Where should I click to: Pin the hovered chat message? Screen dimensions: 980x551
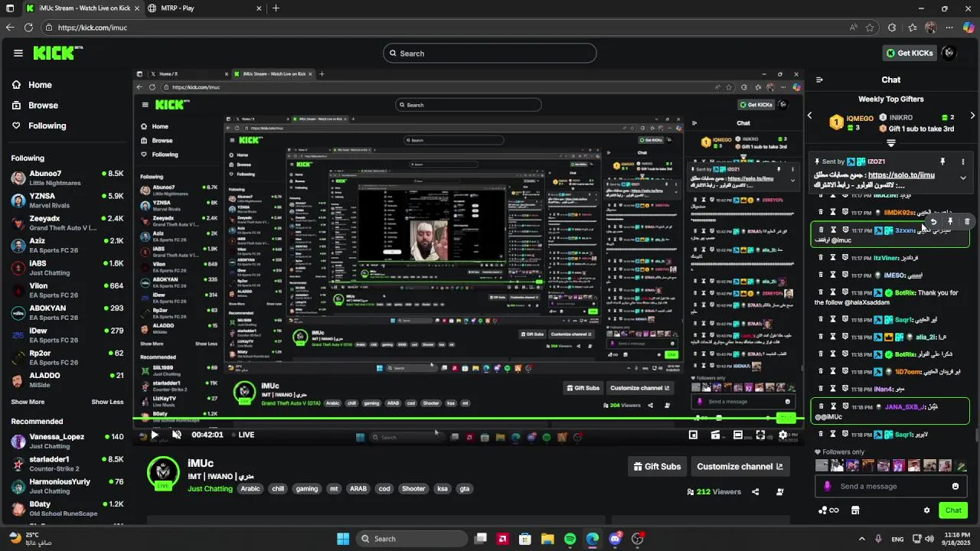click(x=950, y=221)
